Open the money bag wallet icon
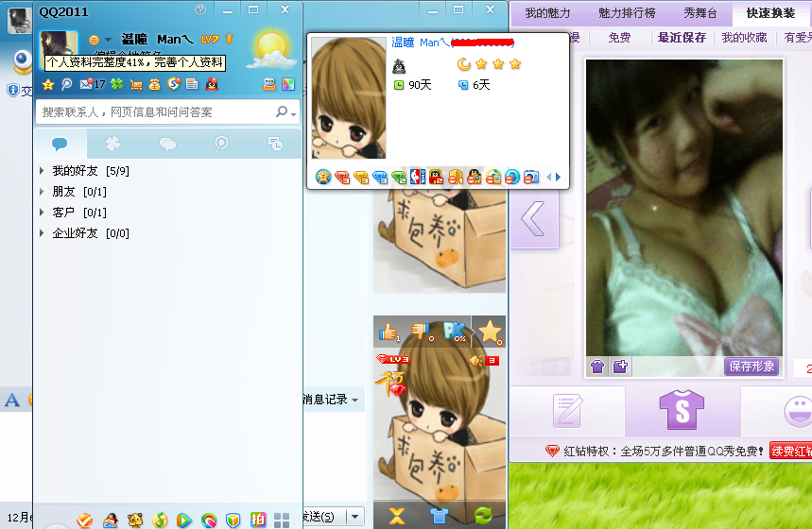Image resolution: width=812 pixels, height=529 pixels. point(154,84)
